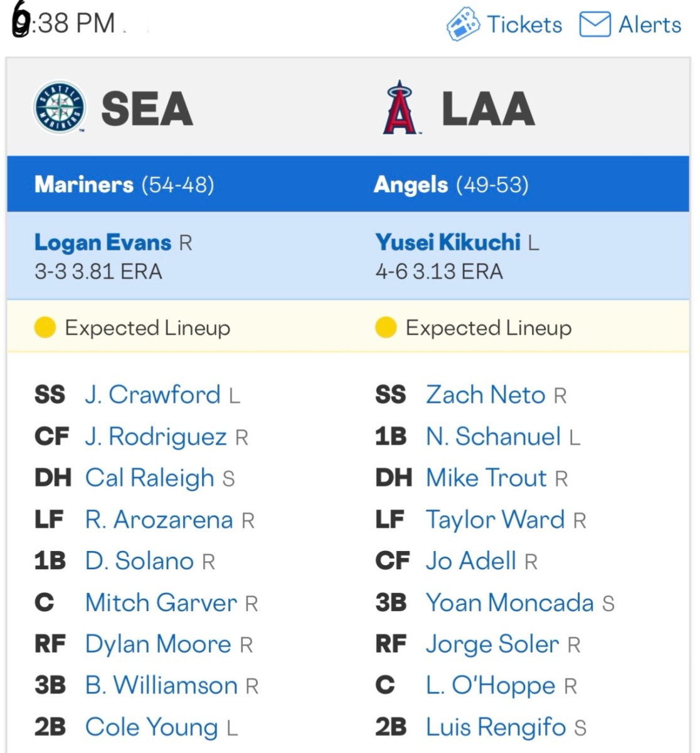Viewport: 700px width, 753px height.
Task: Open the Tickets ticket icon
Action: pyautogui.click(x=464, y=25)
